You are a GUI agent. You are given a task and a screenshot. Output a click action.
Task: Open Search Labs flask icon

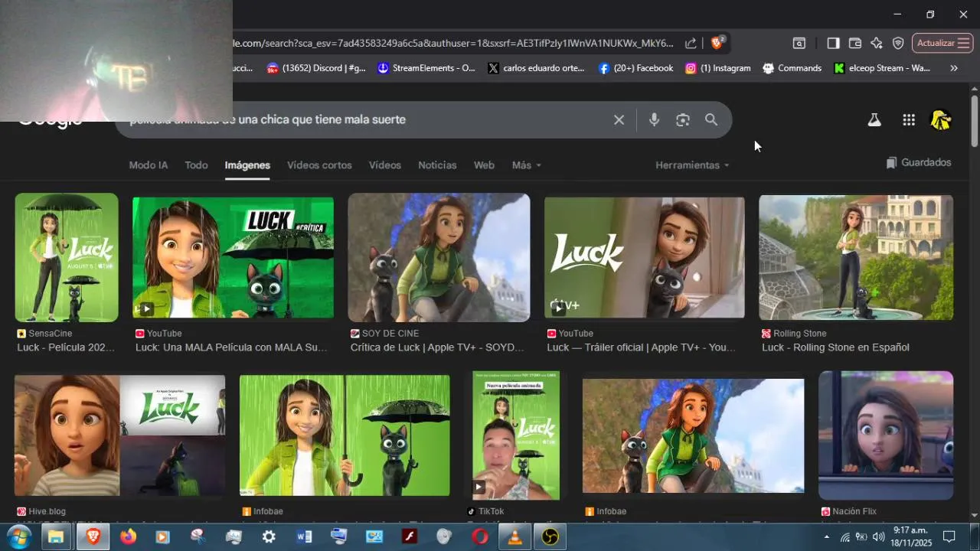(874, 120)
